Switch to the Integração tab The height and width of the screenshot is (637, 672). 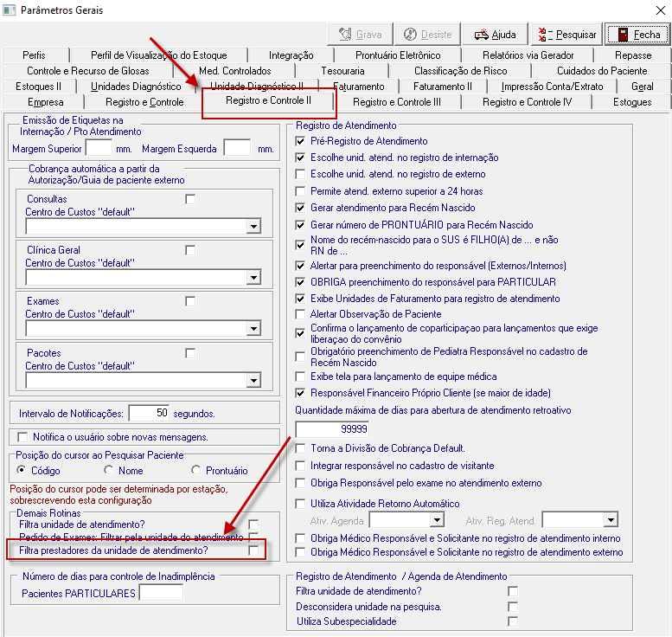[291, 55]
